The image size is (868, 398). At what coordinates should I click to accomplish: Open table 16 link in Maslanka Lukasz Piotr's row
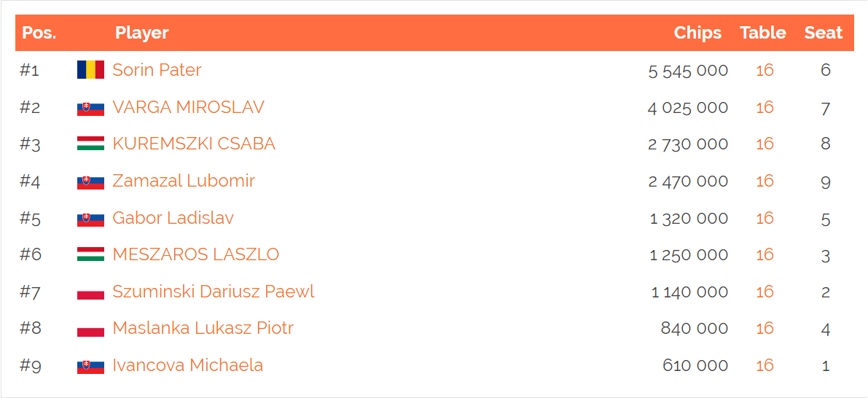point(765,329)
